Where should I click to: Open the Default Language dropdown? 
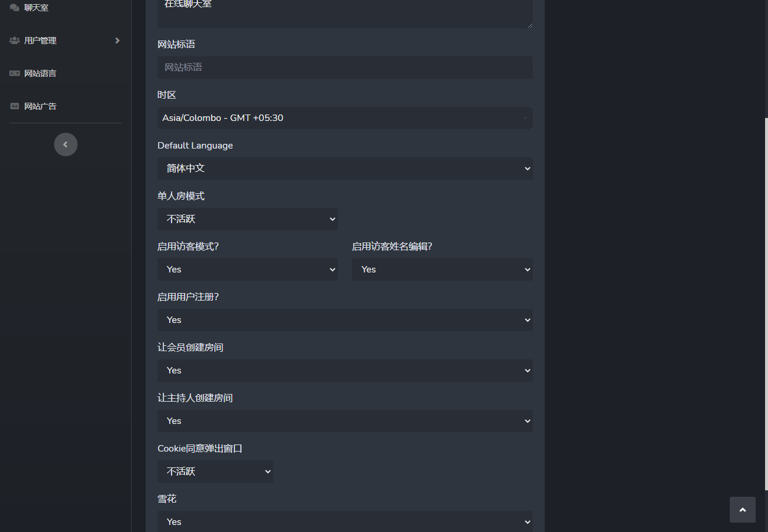pyautogui.click(x=345, y=169)
